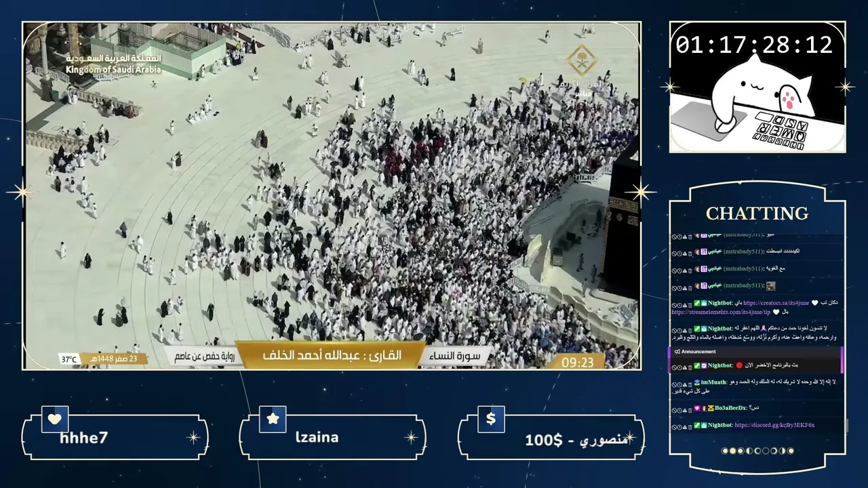Viewport: 868px width, 488px height.
Task: Click the Hijri date "23 صفر 1448"
Action: click(x=115, y=359)
